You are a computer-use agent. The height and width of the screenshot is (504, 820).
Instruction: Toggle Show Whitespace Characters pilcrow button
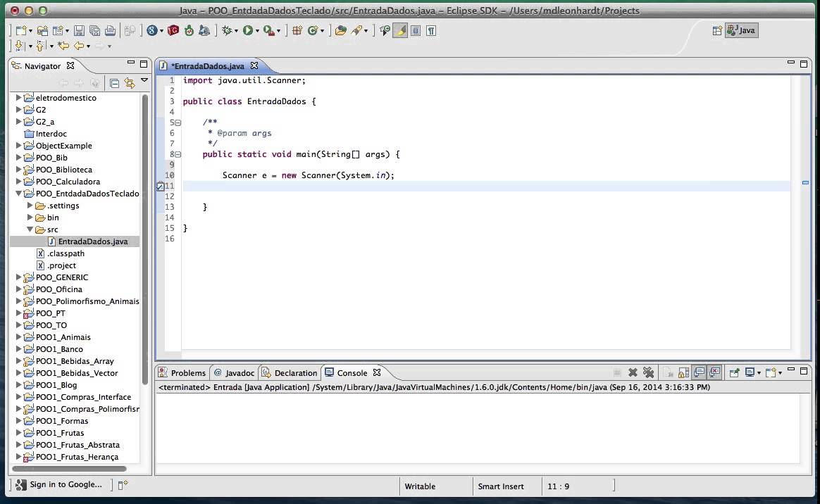point(431,31)
